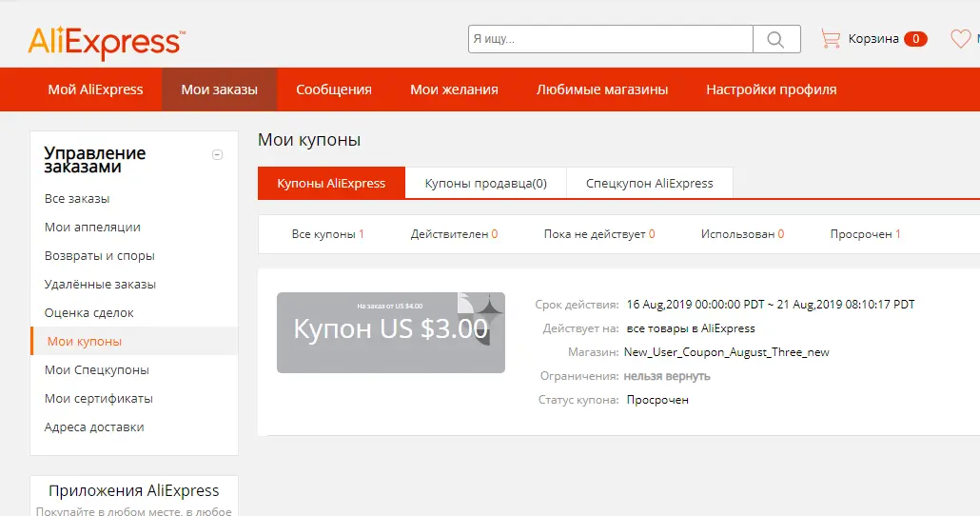The width and height of the screenshot is (980, 516).
Task: Open Оценка сделок in sidebar
Action: [88, 312]
